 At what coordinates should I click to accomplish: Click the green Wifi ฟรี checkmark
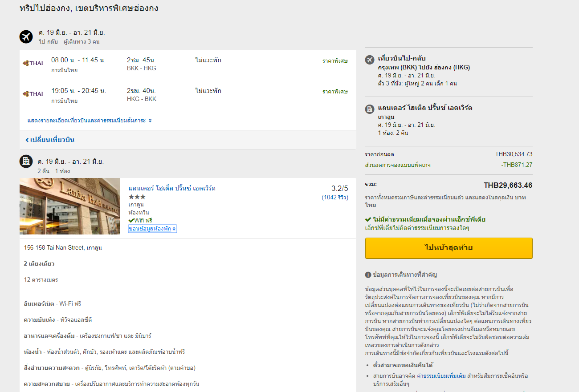(131, 220)
